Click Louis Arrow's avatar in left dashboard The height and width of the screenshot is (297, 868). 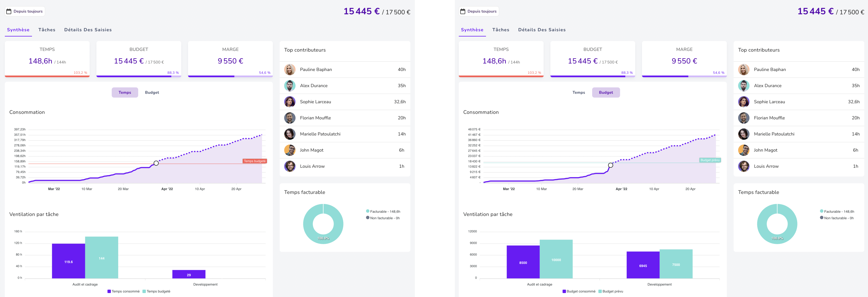point(290,166)
